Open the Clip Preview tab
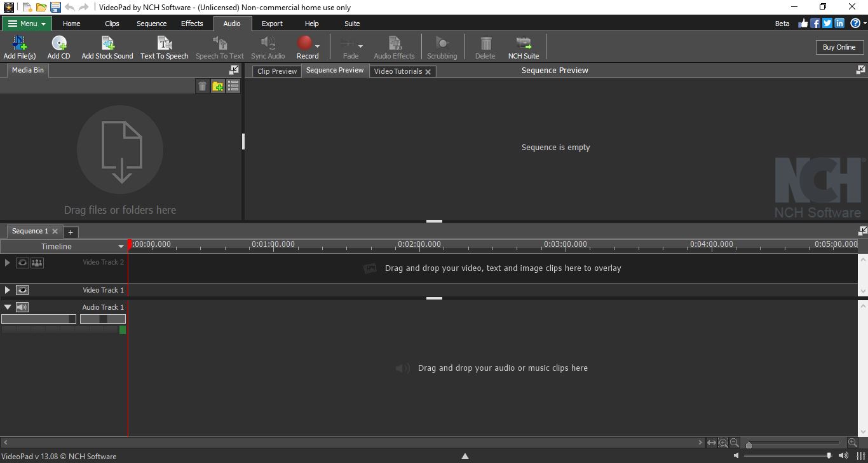Image resolution: width=868 pixels, height=463 pixels. (277, 71)
